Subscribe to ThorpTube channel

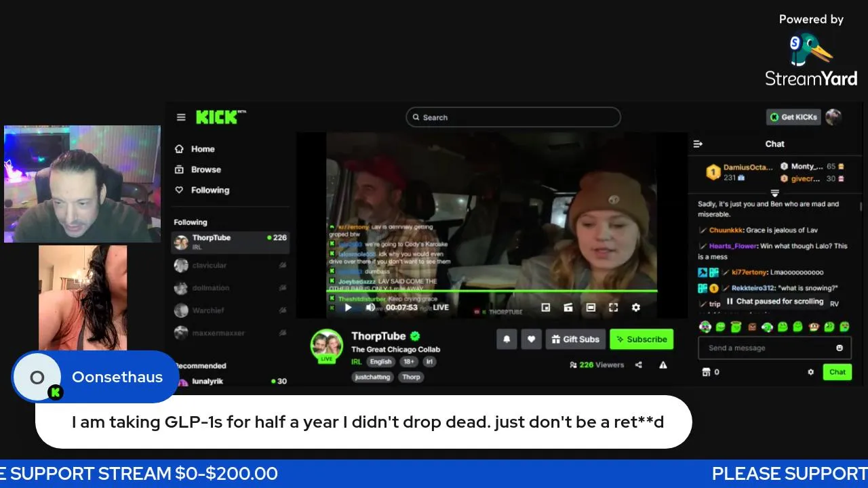coord(642,339)
